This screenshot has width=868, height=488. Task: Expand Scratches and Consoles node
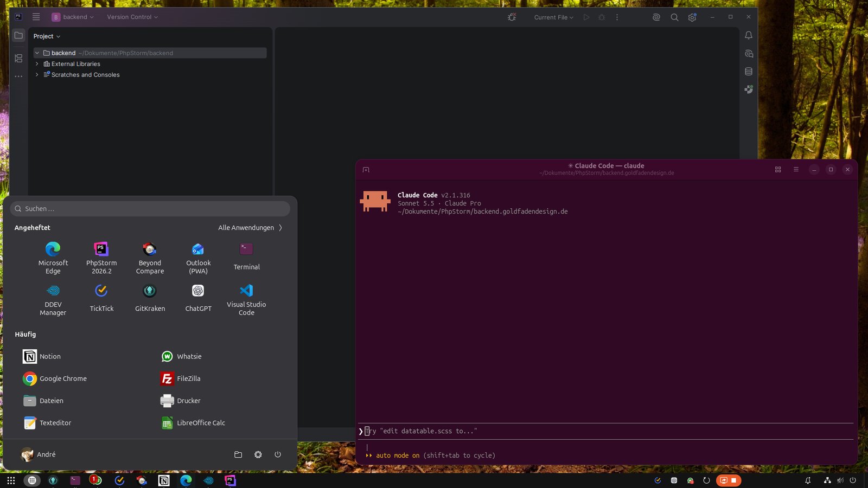[37, 75]
